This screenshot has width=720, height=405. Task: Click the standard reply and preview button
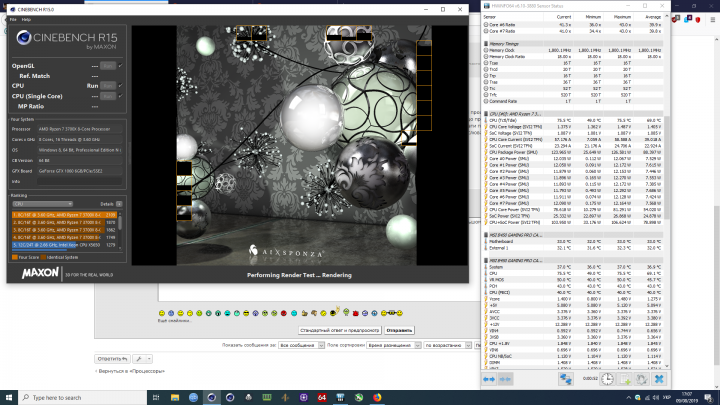pos(339,330)
